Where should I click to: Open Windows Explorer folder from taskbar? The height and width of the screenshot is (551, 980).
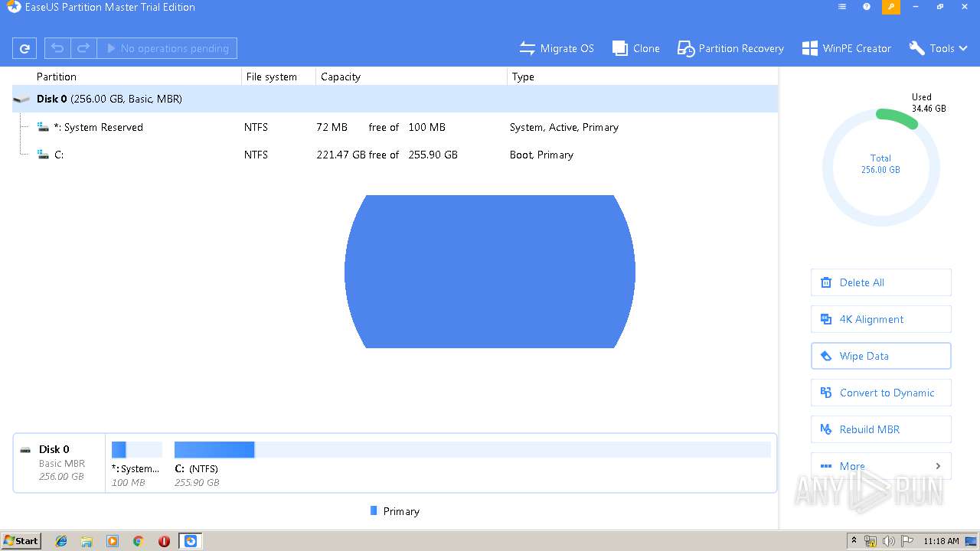pyautogui.click(x=87, y=541)
